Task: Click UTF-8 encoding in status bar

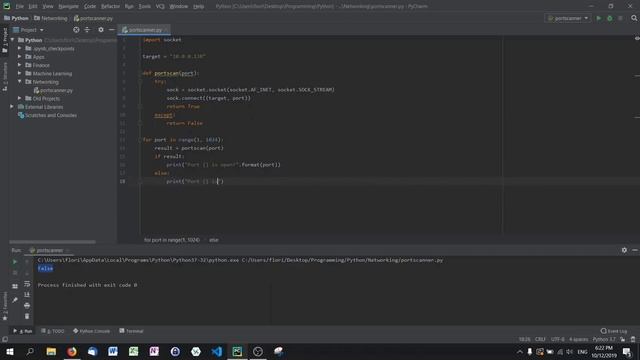Action: [x=558, y=339]
